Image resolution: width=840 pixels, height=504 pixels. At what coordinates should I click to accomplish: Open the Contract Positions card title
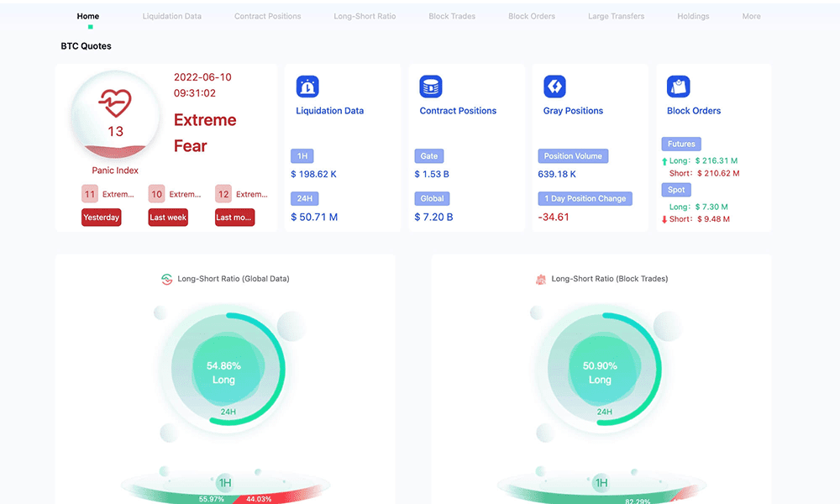click(458, 111)
